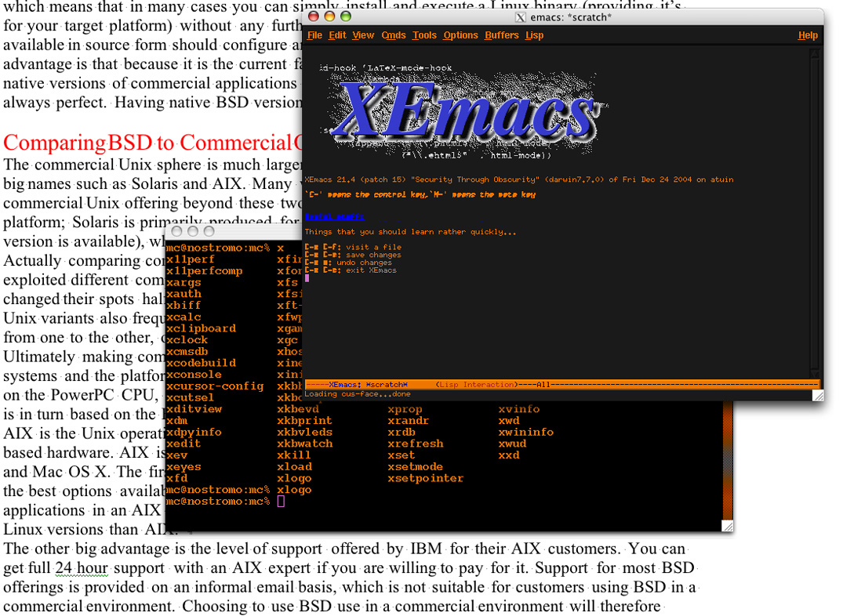843x616 pixels.
Task: Click 'x11perfcomp' in the terminal listing
Action: point(205,271)
